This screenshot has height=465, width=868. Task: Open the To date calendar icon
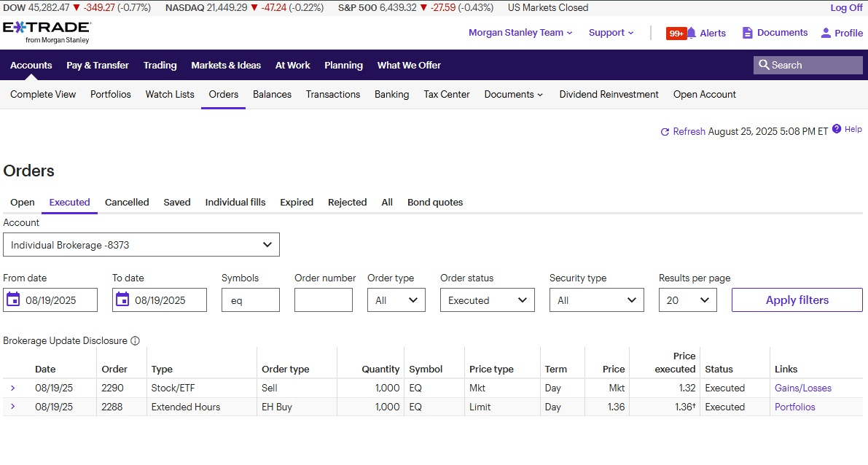(122, 300)
